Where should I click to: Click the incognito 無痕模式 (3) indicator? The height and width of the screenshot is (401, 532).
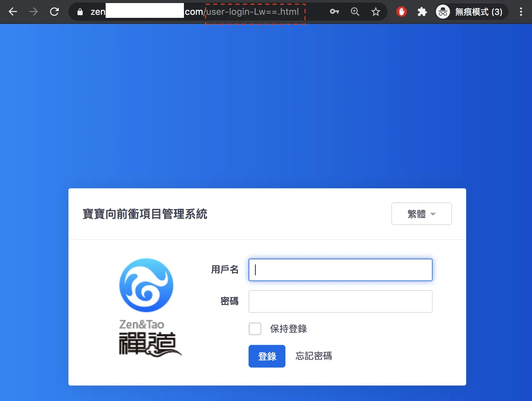pos(472,12)
